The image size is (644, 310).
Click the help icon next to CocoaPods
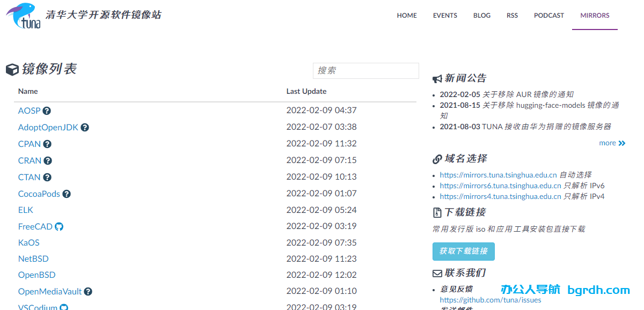(67, 194)
